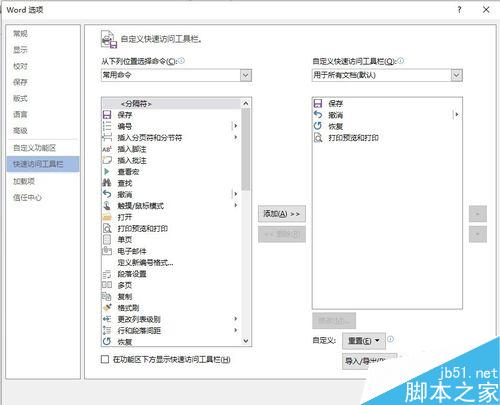500x405 pixels.
Task: Click the move down arrow button
Action: click(478, 234)
